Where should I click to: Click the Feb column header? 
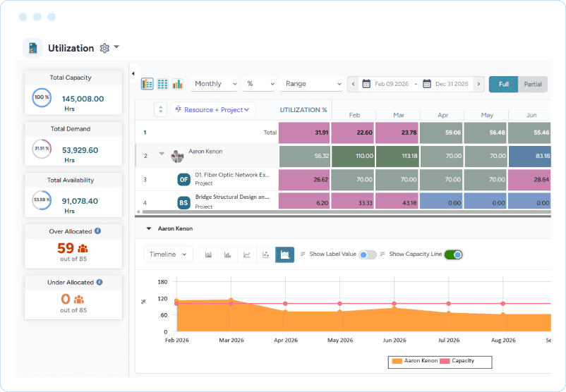click(x=354, y=115)
